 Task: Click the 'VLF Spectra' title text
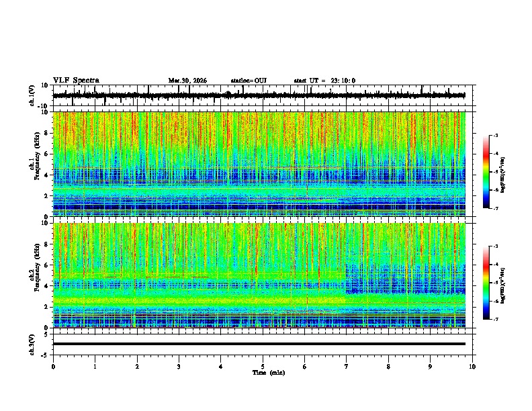pyautogui.click(x=76, y=81)
